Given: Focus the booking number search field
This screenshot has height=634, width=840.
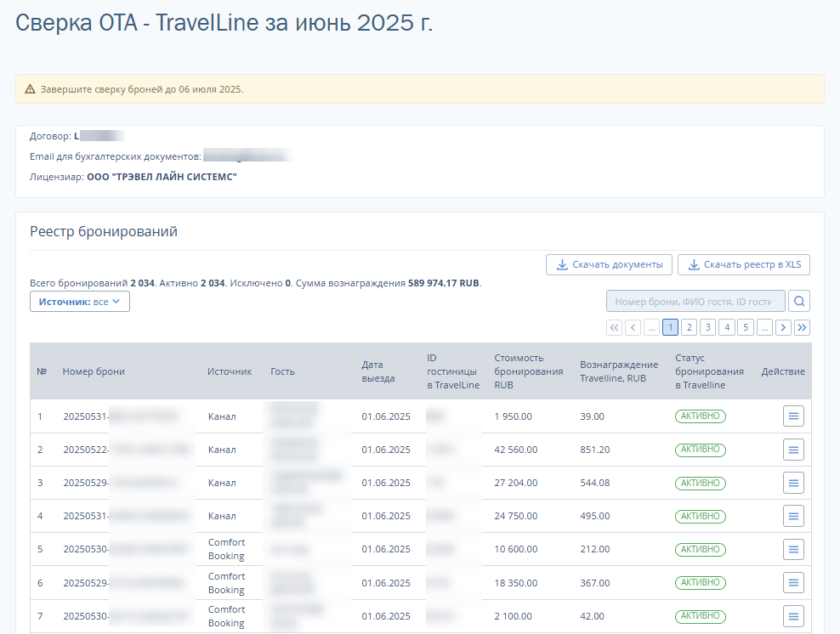Looking at the screenshot, I should (x=696, y=302).
